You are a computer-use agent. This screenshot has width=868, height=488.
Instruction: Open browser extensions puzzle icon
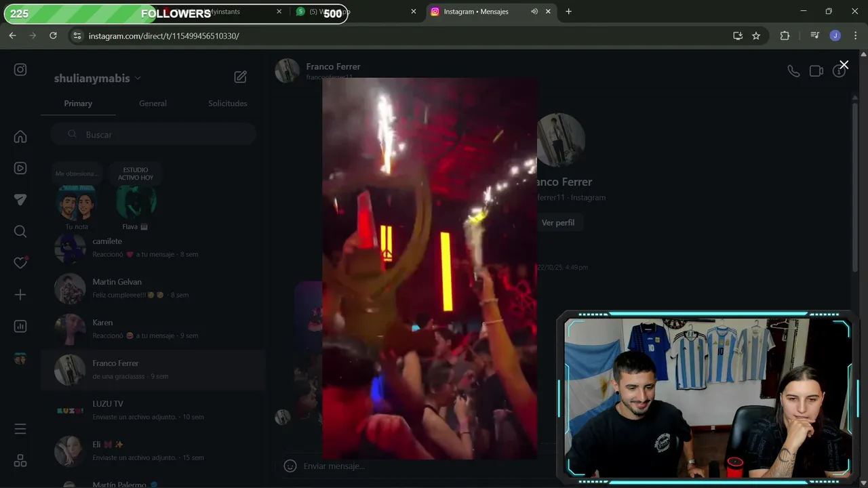click(785, 35)
